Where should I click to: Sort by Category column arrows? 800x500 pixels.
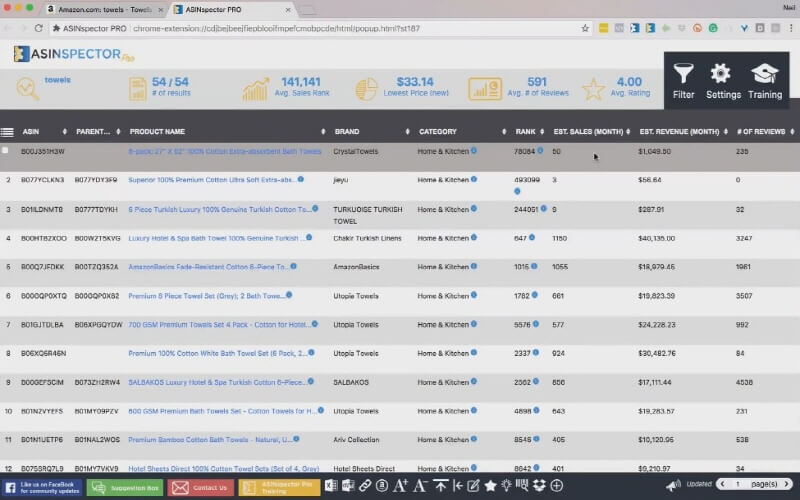pos(504,132)
